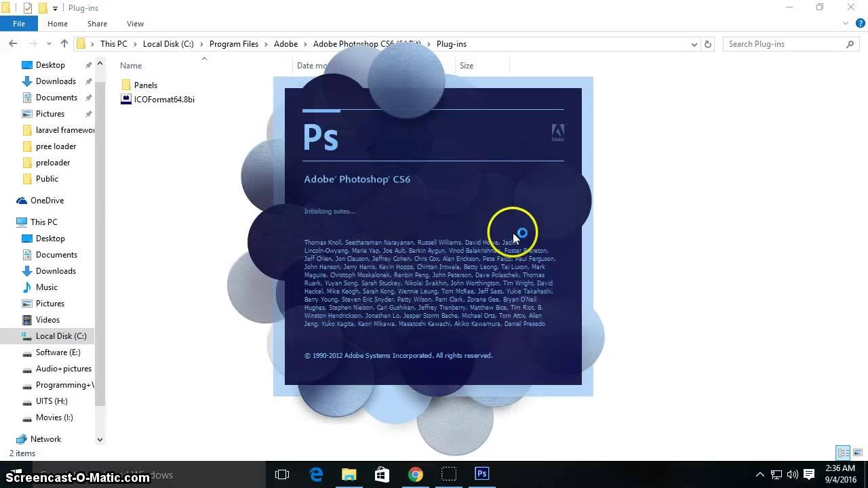Image resolution: width=868 pixels, height=488 pixels.
Task: Launch Microsoft Edge from taskbar
Action: (316, 474)
